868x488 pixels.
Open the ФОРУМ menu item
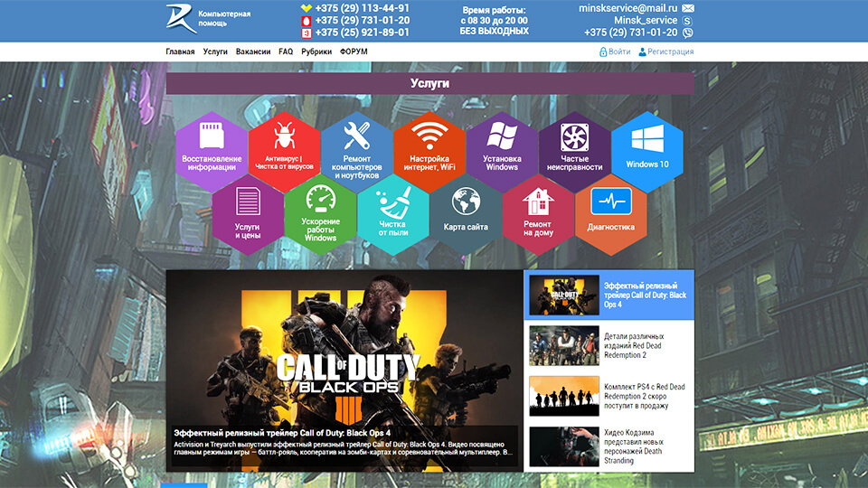(354, 52)
